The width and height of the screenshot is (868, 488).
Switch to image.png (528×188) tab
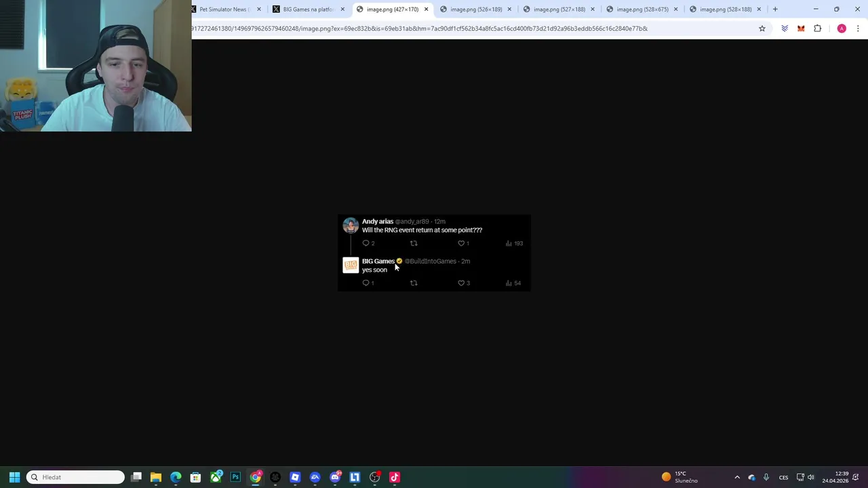[726, 9]
